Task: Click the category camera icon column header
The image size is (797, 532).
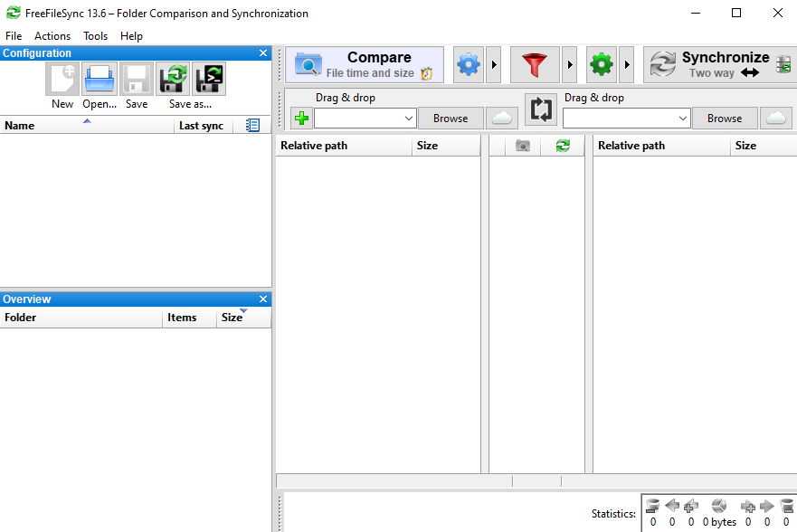Action: [x=523, y=146]
